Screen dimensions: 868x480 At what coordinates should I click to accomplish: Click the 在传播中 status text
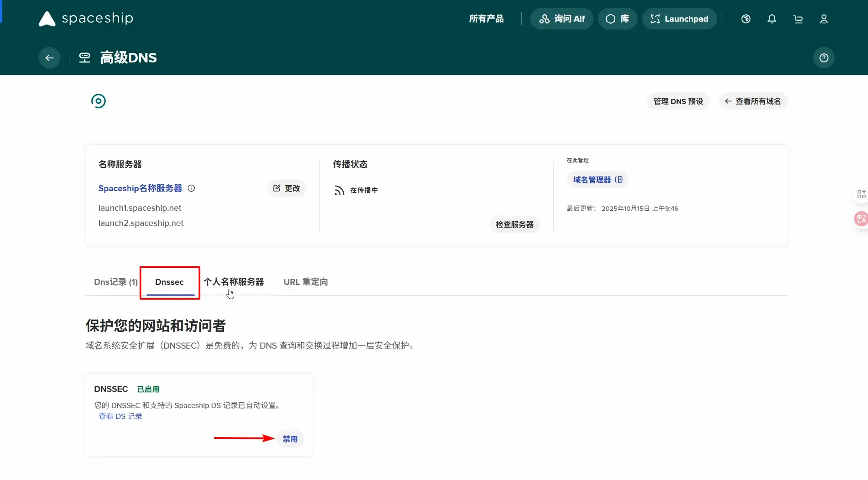pyautogui.click(x=364, y=190)
